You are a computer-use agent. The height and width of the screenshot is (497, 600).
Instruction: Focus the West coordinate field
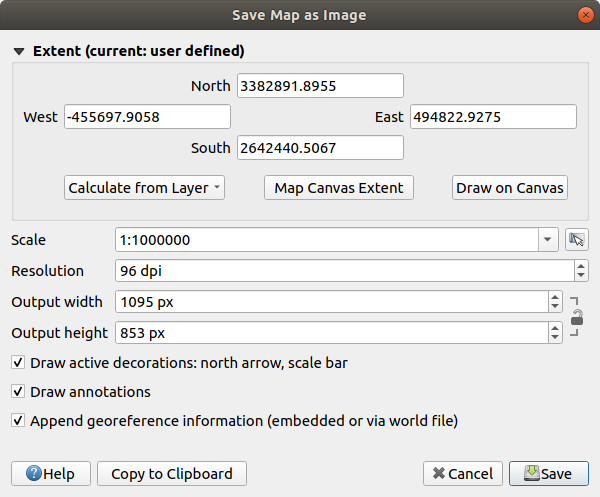coord(147,117)
